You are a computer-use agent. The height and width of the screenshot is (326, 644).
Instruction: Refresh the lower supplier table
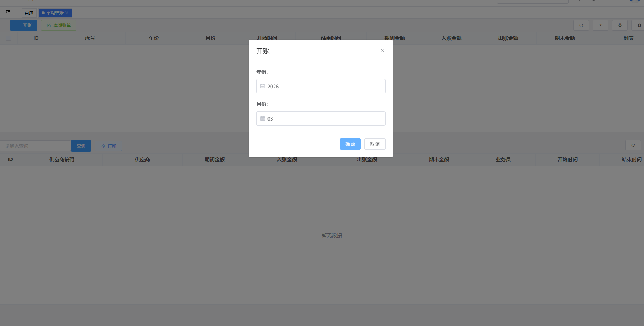coord(633,145)
